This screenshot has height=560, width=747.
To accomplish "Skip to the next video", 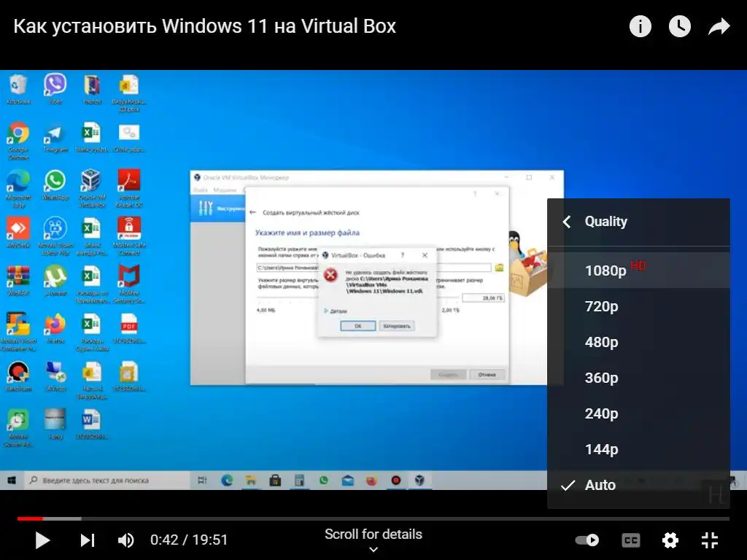I will point(88,540).
